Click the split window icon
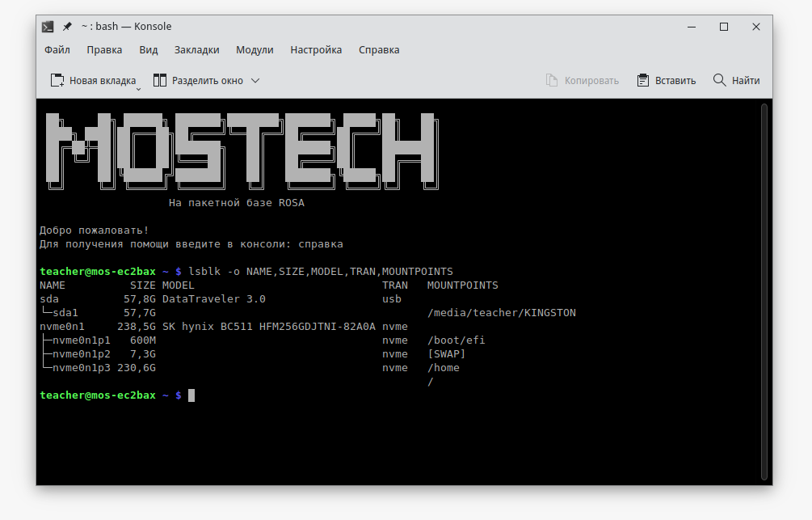Viewport: 812px width, 520px height. pos(160,80)
